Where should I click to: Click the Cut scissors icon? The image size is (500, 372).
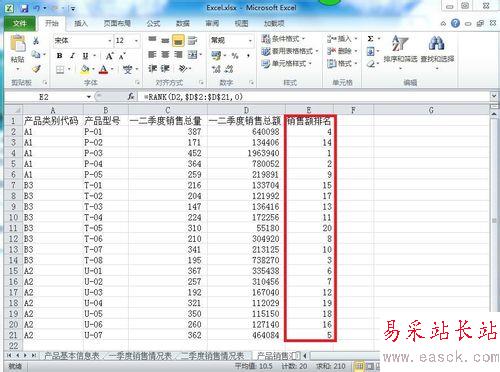pos(36,41)
